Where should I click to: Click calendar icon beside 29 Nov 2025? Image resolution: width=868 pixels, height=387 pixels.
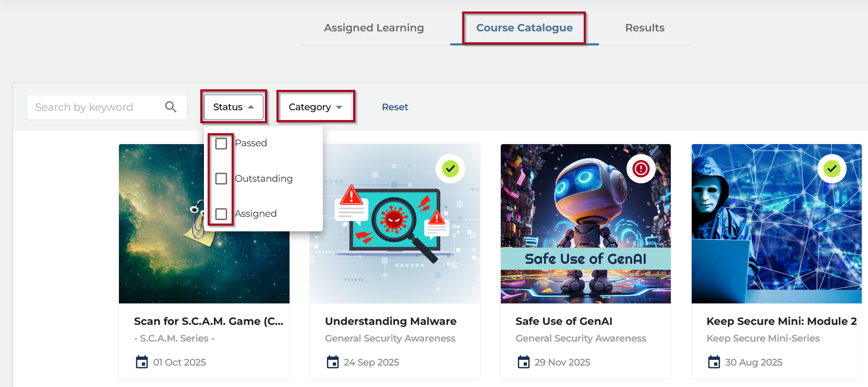(x=524, y=362)
